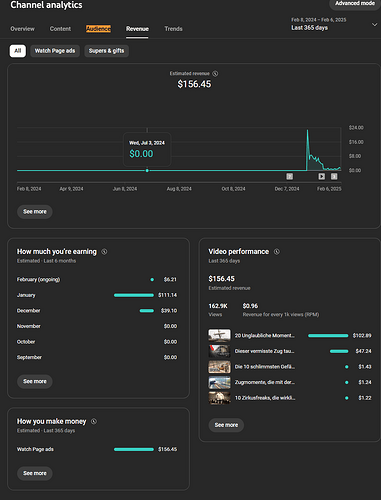381x500 pixels.
Task: Open info icon next to Video performance
Action: [x=277, y=252]
